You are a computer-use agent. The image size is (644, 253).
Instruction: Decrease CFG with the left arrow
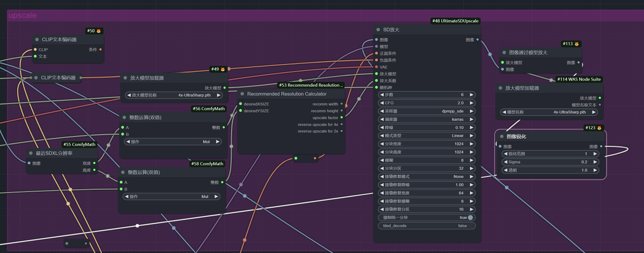click(x=382, y=103)
